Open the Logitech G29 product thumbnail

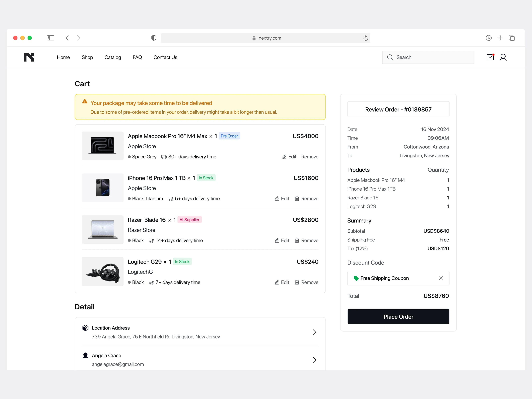tap(103, 271)
